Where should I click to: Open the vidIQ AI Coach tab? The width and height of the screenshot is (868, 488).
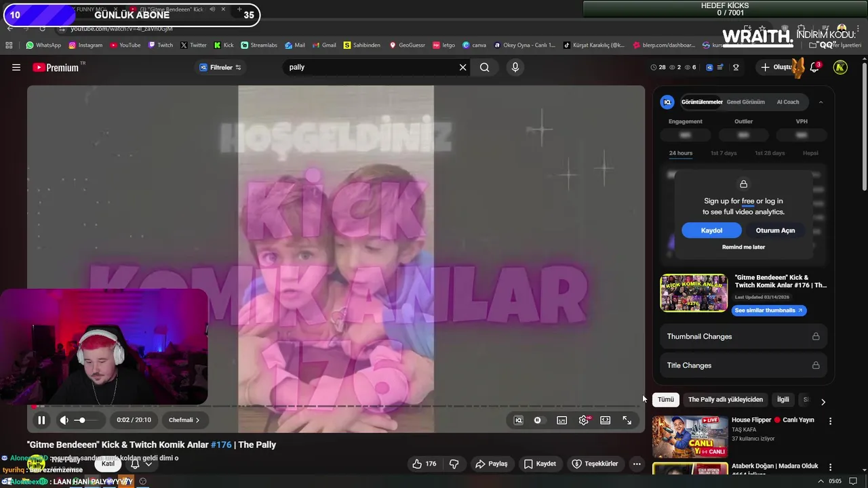pyautogui.click(x=788, y=102)
